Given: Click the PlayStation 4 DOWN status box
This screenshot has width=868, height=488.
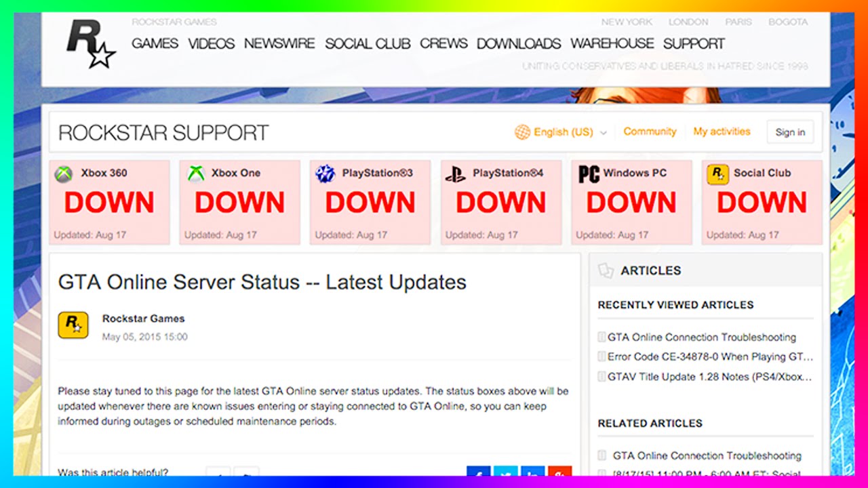Looking at the screenshot, I should 501,202.
